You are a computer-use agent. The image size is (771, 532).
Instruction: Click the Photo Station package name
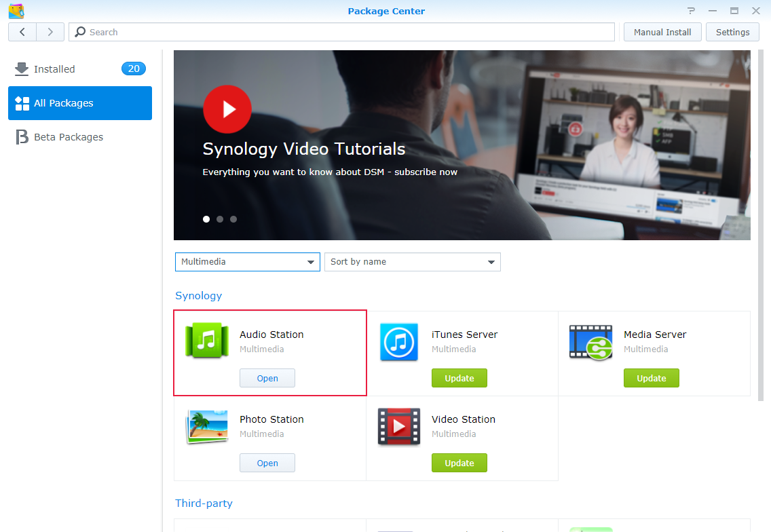(x=271, y=419)
